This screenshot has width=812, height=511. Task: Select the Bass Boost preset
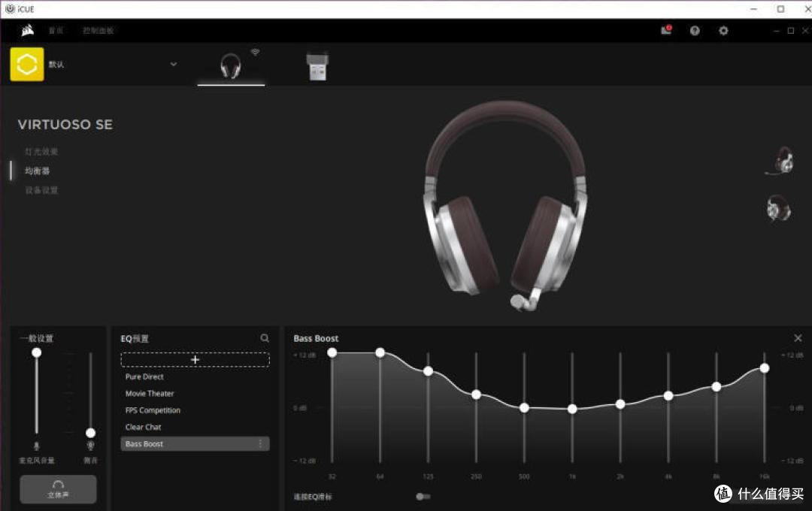[x=195, y=443]
